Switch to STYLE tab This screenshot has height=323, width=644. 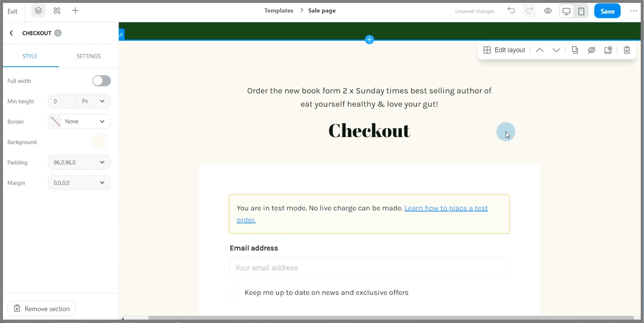30,56
